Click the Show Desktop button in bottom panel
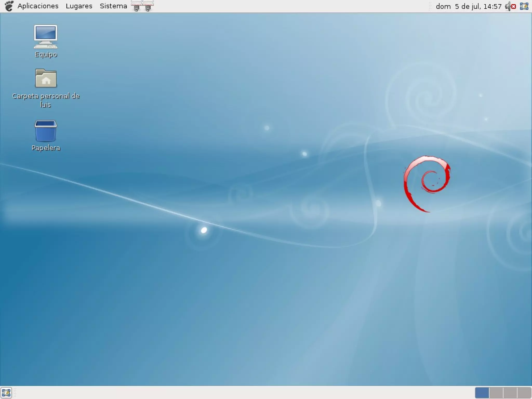532x399 pixels. point(6,393)
